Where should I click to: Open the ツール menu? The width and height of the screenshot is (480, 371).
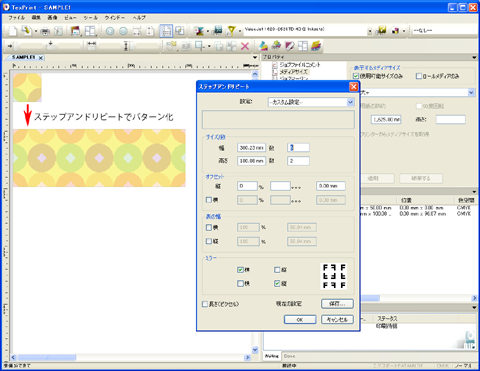pyautogui.click(x=91, y=17)
